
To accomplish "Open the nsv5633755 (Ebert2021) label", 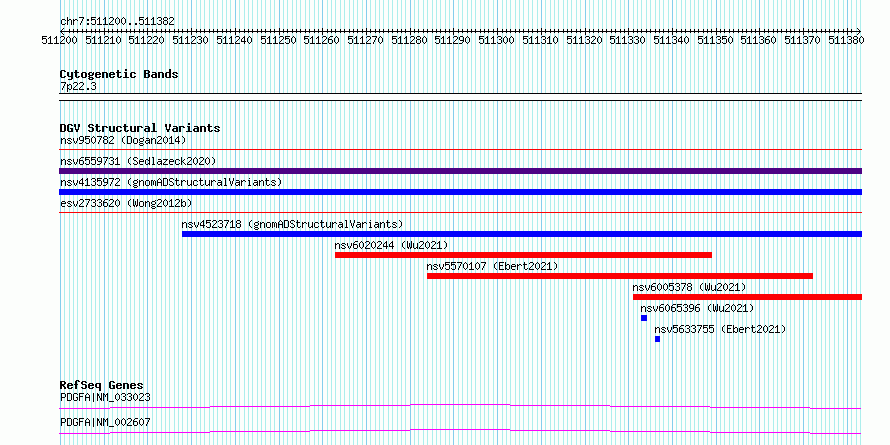I will coord(720,329).
